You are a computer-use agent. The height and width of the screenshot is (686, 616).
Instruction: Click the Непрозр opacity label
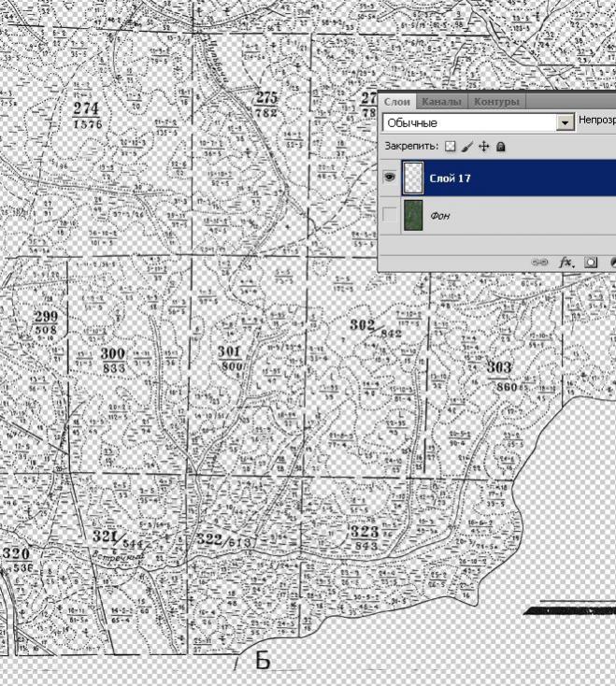click(x=595, y=121)
